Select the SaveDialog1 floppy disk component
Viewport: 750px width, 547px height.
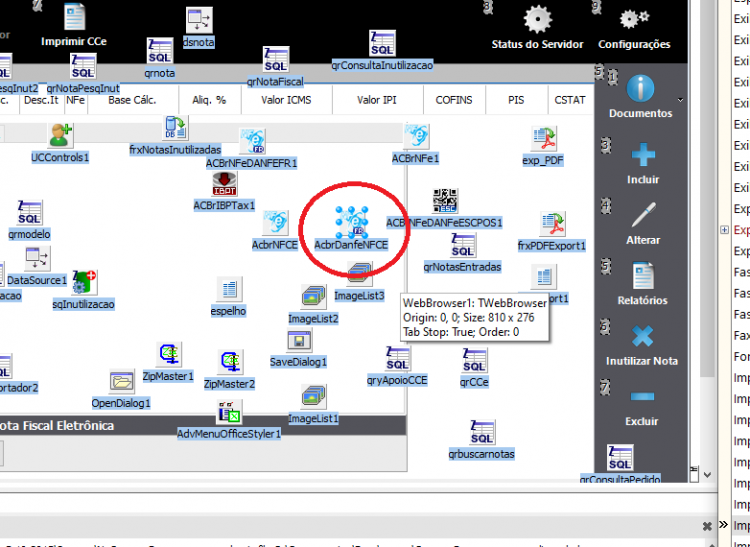[299, 340]
